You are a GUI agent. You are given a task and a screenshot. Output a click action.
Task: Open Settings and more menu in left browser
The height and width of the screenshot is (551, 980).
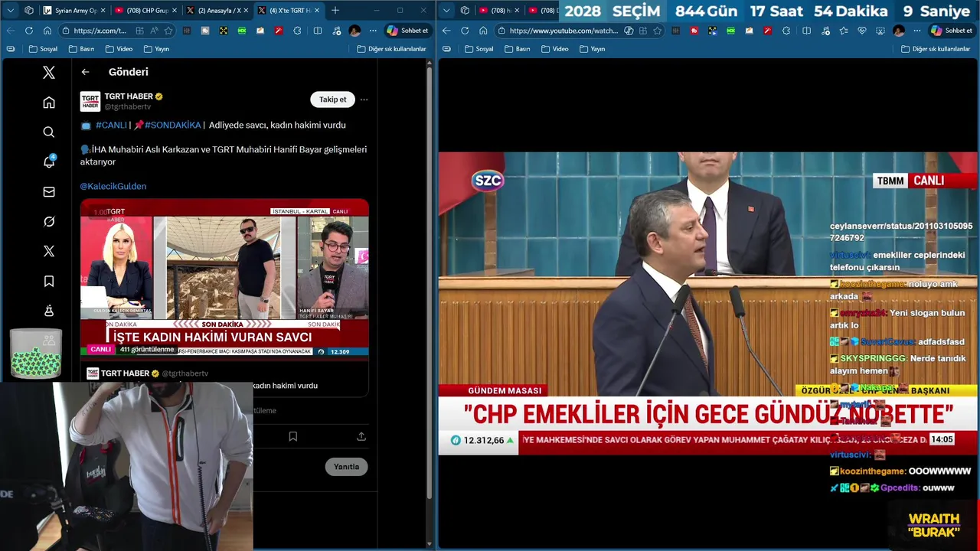373,31
